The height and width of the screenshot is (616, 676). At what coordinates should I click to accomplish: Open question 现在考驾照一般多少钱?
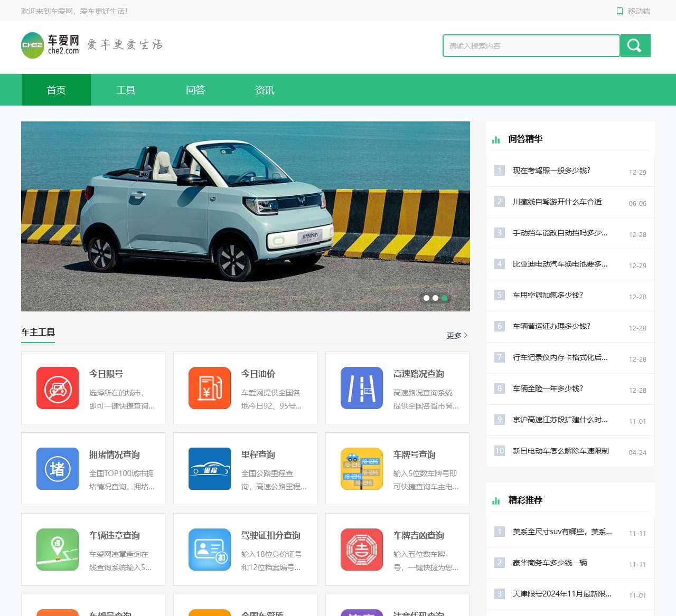pos(551,170)
